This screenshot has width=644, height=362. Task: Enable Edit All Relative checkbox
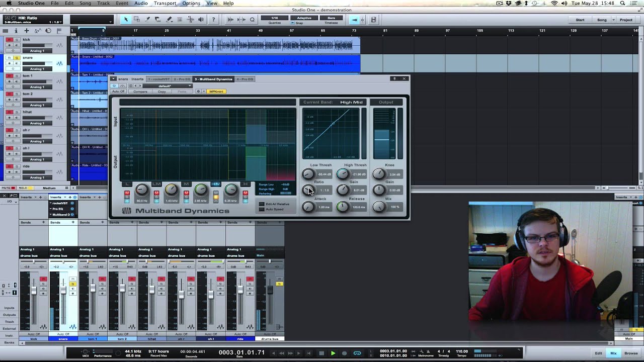click(262, 204)
